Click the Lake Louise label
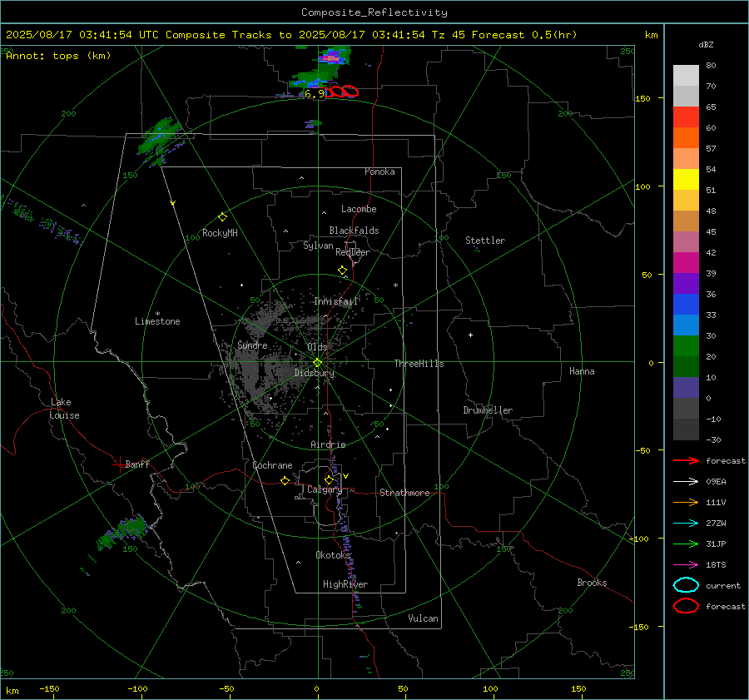This screenshot has width=749, height=700. click(64, 409)
